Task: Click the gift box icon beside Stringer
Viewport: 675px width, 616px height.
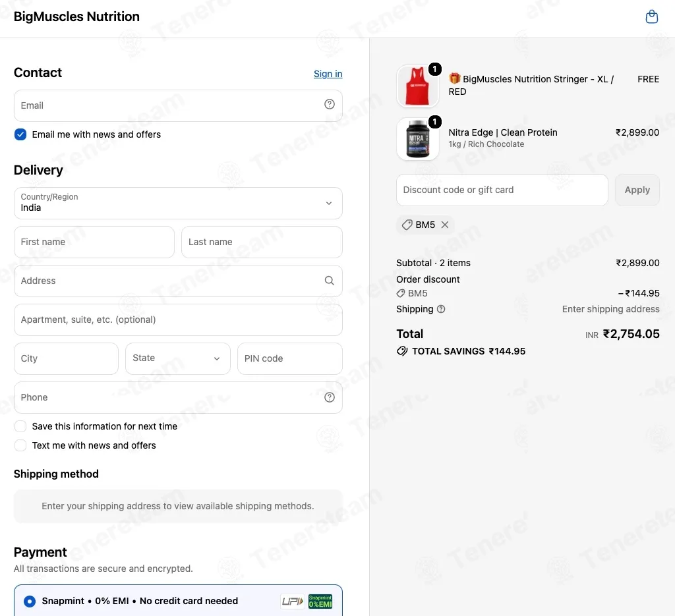Action: coord(455,78)
